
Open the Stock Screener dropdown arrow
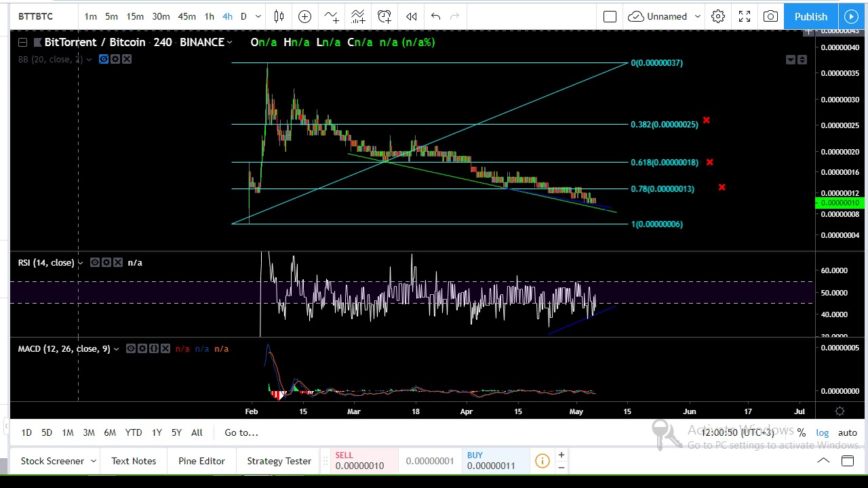coord(93,461)
